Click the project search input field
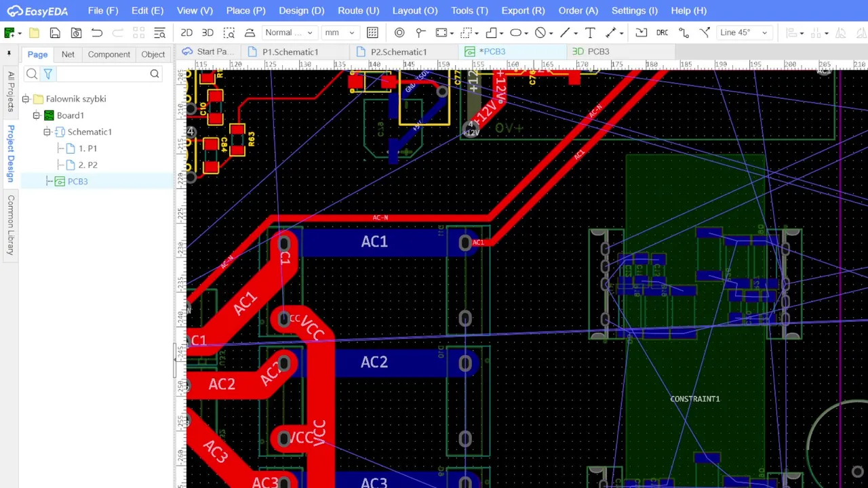 pyautogui.click(x=102, y=74)
